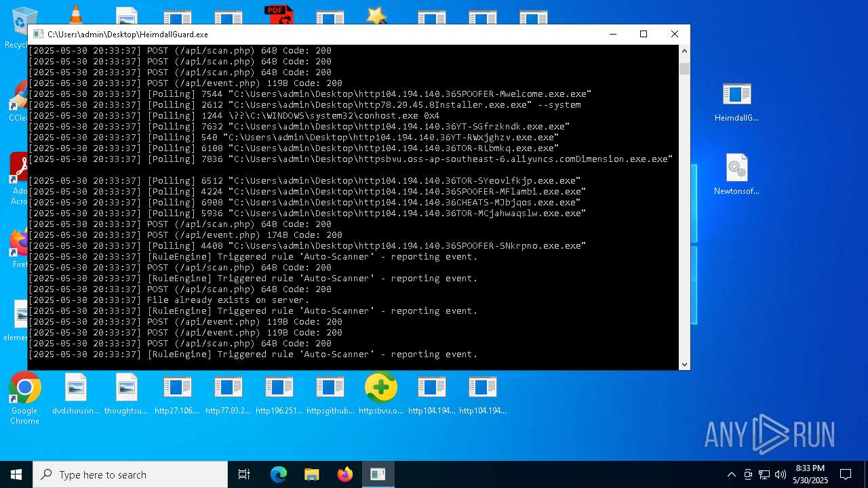Minimize the HeimdallGuard console window
868x488 pixels.
(x=612, y=34)
